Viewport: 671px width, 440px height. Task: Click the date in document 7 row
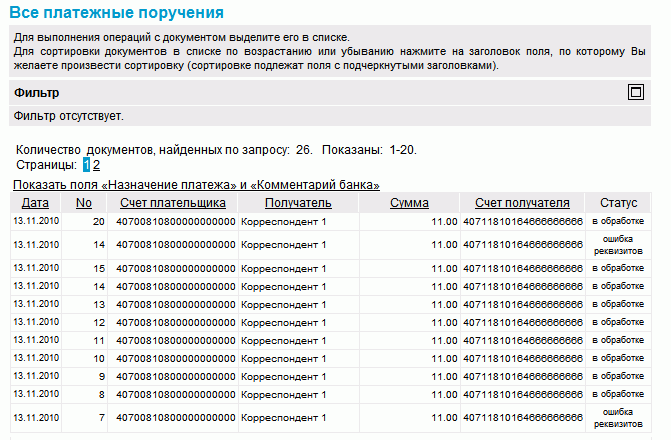(36, 418)
